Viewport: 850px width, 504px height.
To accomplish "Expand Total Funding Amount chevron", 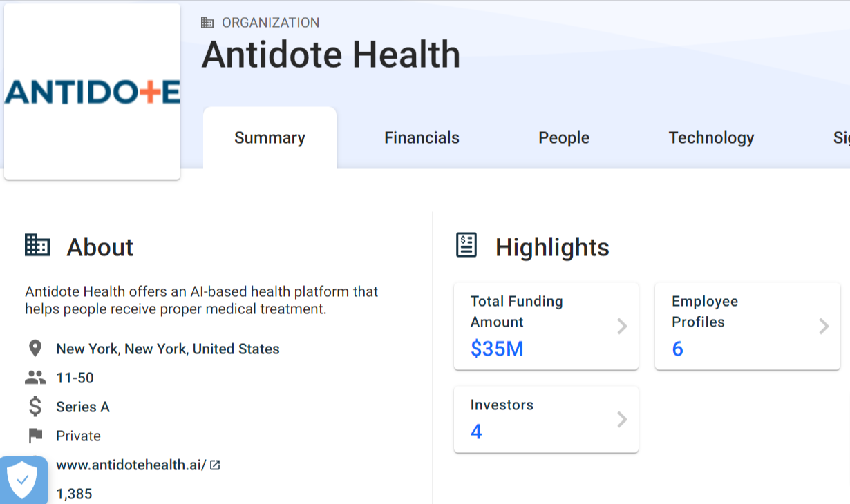I will pos(622,326).
